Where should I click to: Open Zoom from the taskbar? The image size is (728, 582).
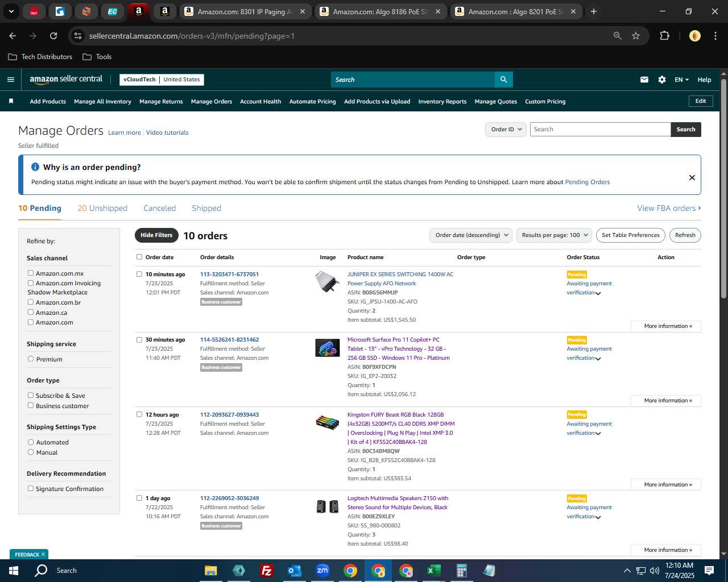(322, 571)
